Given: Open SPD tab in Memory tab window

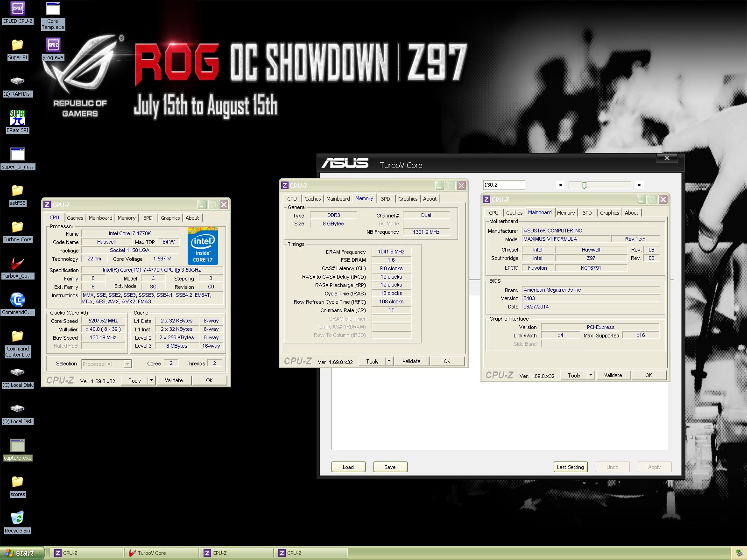Looking at the screenshot, I should 385,199.
